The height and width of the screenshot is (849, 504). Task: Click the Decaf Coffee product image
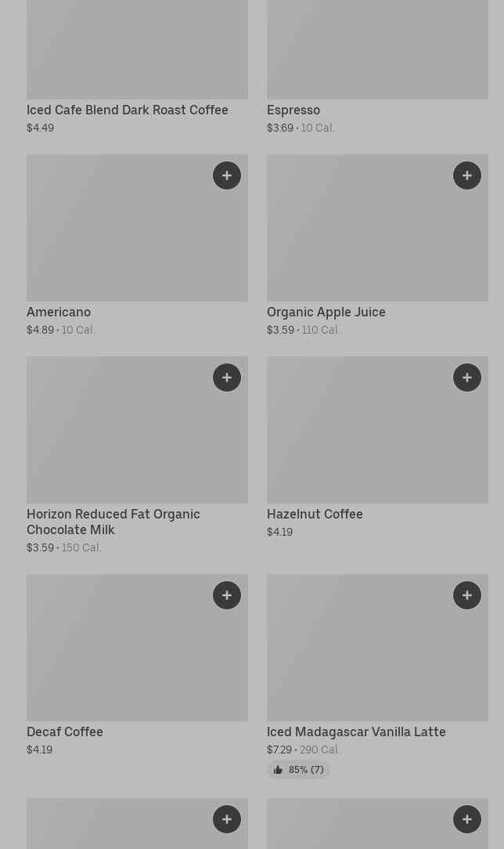coord(138,648)
